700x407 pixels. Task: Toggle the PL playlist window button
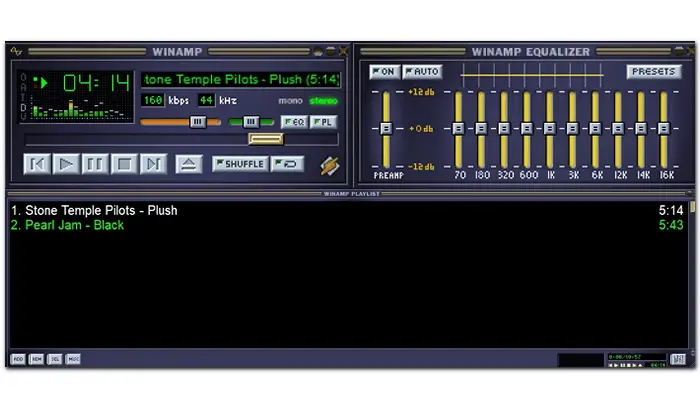[323, 122]
